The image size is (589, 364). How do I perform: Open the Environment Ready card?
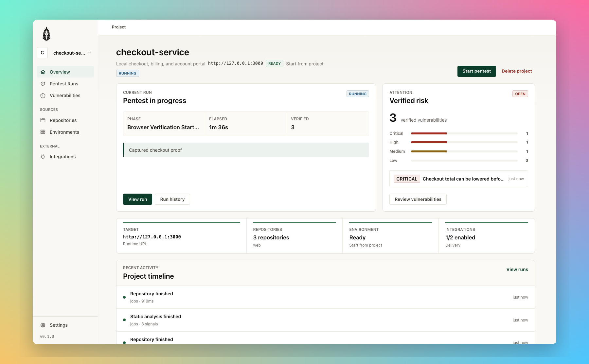390,236
